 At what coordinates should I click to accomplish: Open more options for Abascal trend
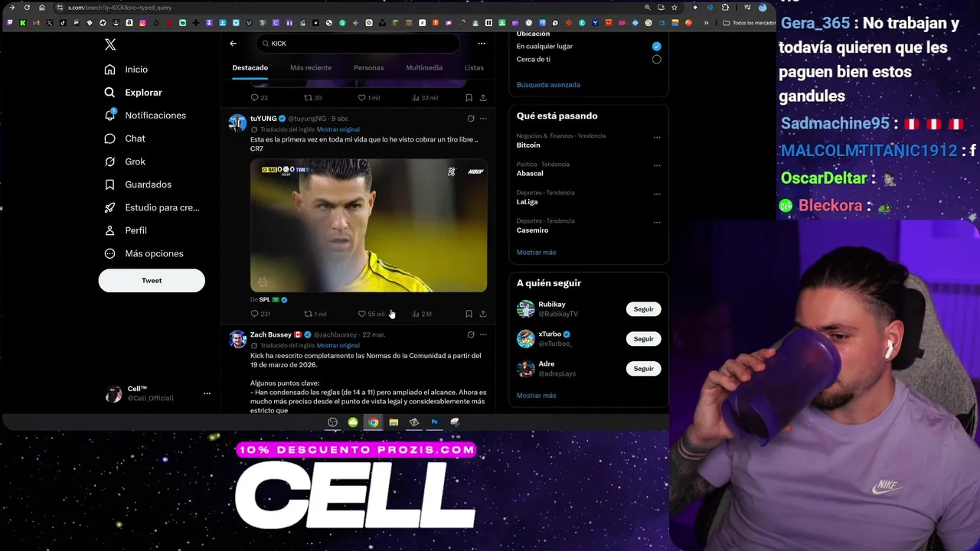(657, 166)
